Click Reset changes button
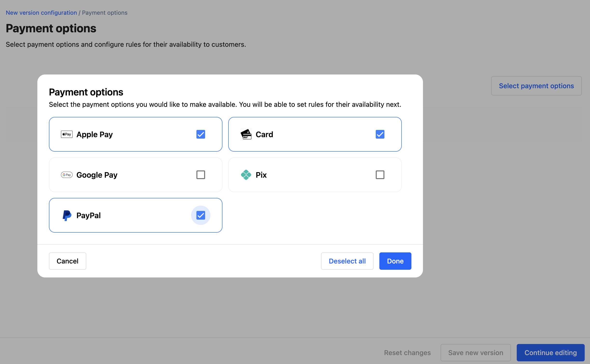This screenshot has height=364, width=590. pos(407,353)
